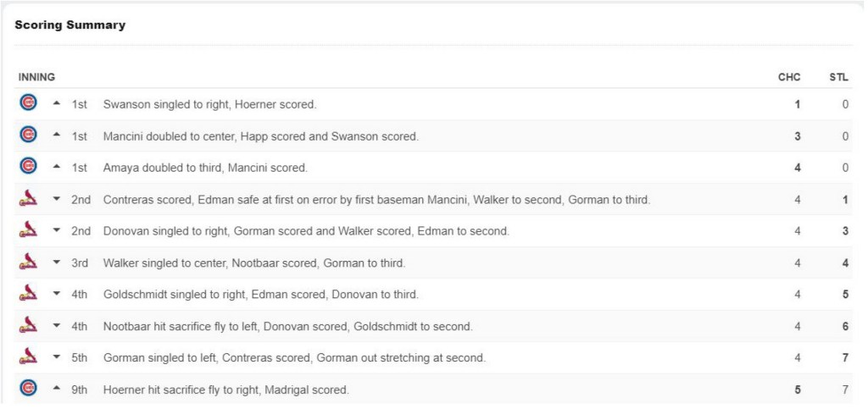Click Cardinals logo beside Nootbaar sacrifice fly
The height and width of the screenshot is (409, 868).
click(28, 326)
